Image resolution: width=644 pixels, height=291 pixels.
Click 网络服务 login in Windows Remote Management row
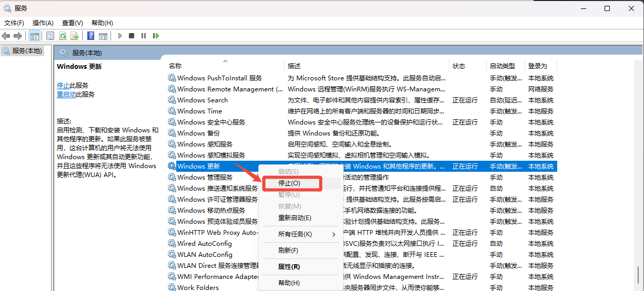tap(541, 89)
